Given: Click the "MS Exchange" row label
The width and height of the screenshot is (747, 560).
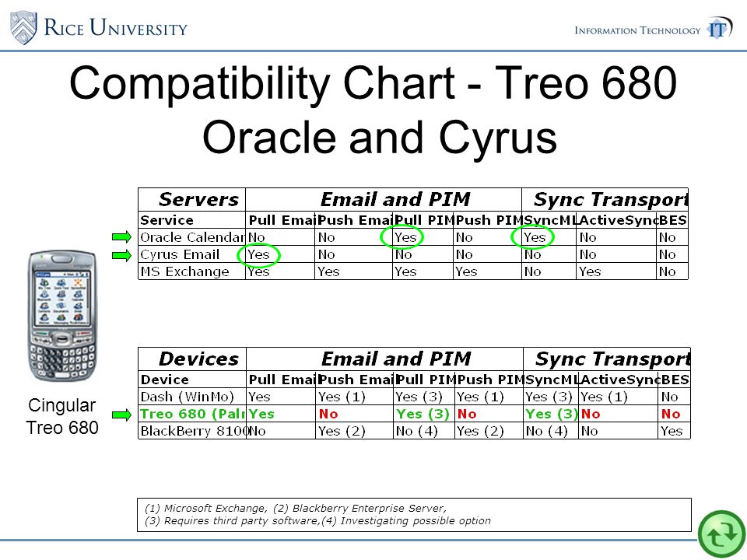Looking at the screenshot, I should coord(185,271).
